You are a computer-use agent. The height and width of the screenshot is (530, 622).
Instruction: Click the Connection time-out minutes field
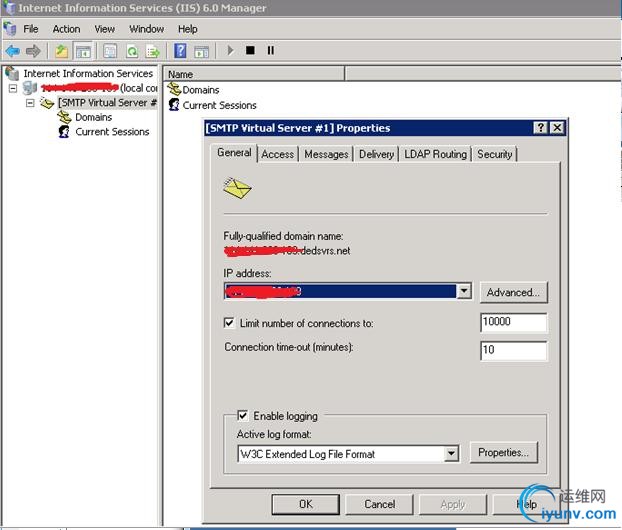point(513,351)
